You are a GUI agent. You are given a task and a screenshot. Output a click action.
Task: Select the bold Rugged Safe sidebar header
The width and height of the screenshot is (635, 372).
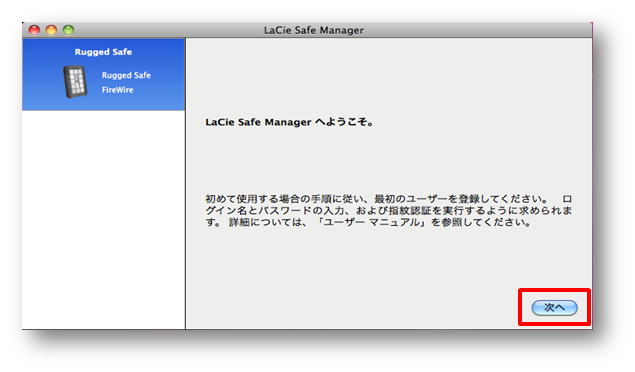pyautogui.click(x=103, y=52)
